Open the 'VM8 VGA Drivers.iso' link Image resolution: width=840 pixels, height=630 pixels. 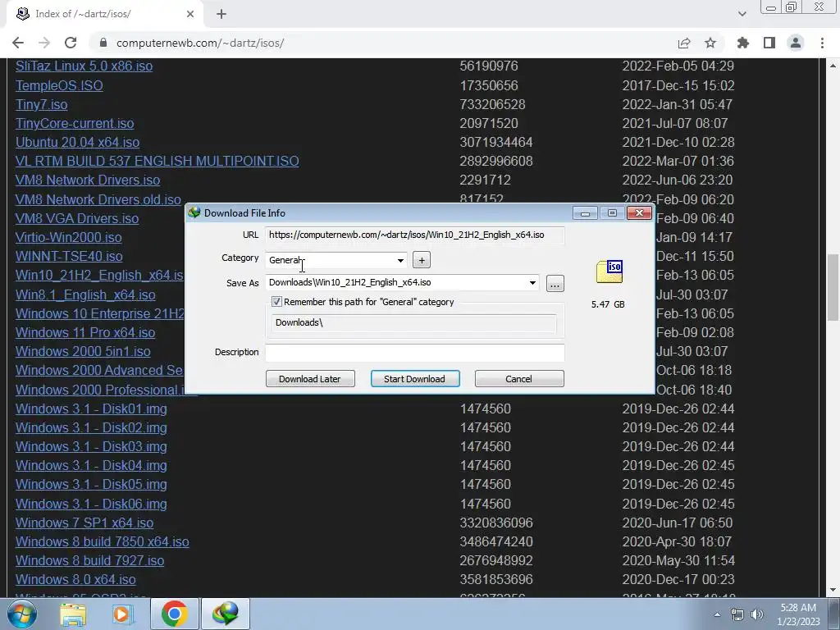pos(76,218)
